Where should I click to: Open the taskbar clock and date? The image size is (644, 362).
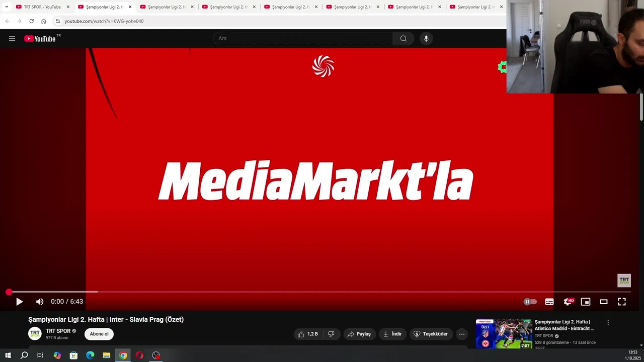tap(632, 355)
